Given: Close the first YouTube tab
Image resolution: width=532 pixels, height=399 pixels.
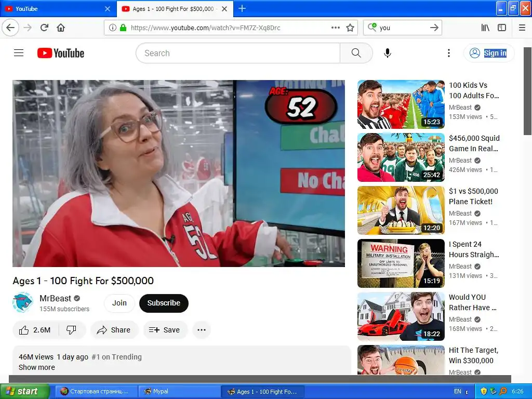Looking at the screenshot, I should coord(107,9).
